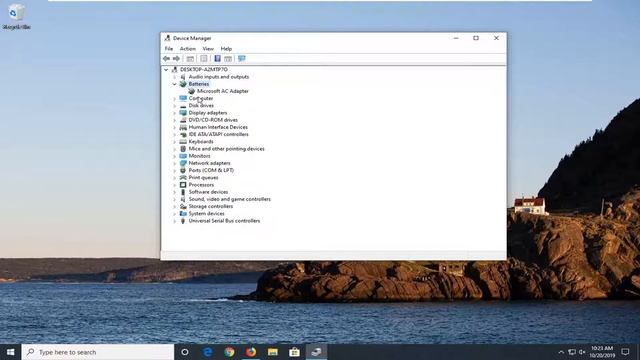
Task: Open the Windows Start menu
Action: [x=11, y=352]
